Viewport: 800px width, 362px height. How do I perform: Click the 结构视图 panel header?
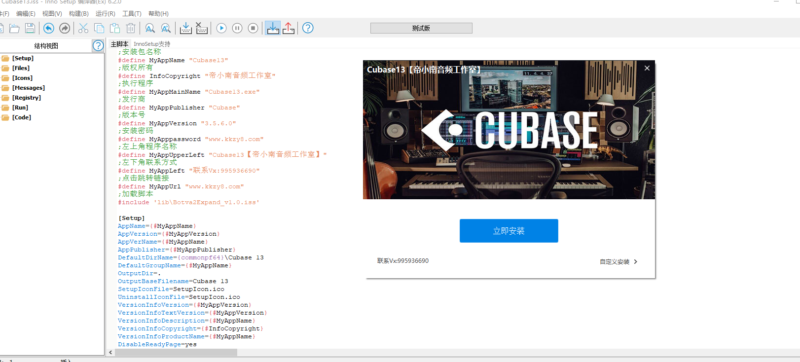pos(46,46)
